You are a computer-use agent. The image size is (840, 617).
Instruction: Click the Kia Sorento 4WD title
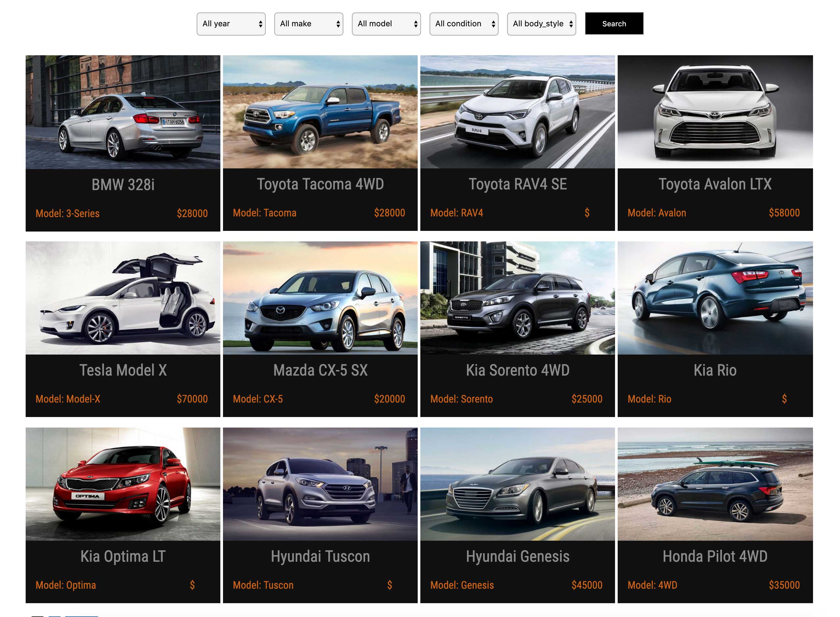coord(517,370)
